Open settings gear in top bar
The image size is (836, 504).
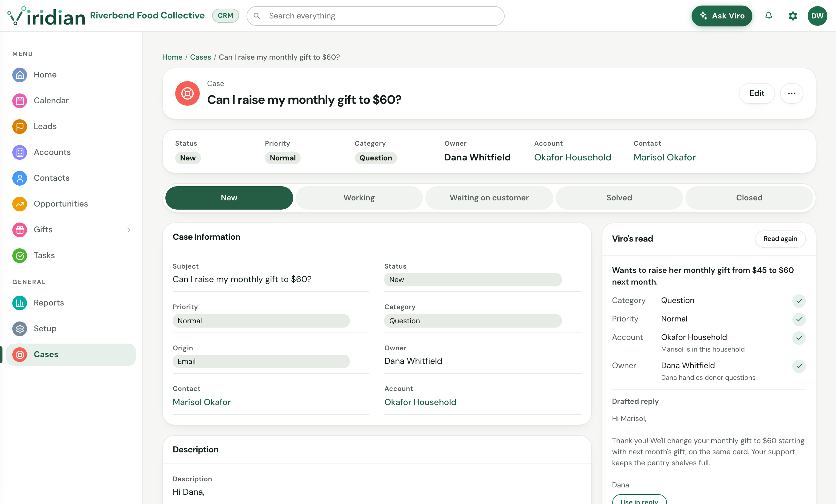(x=793, y=16)
